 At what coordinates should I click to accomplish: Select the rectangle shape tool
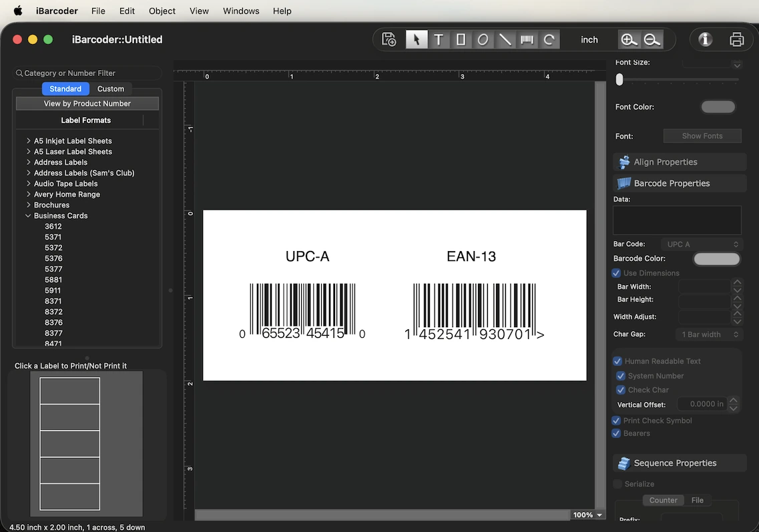coord(461,39)
